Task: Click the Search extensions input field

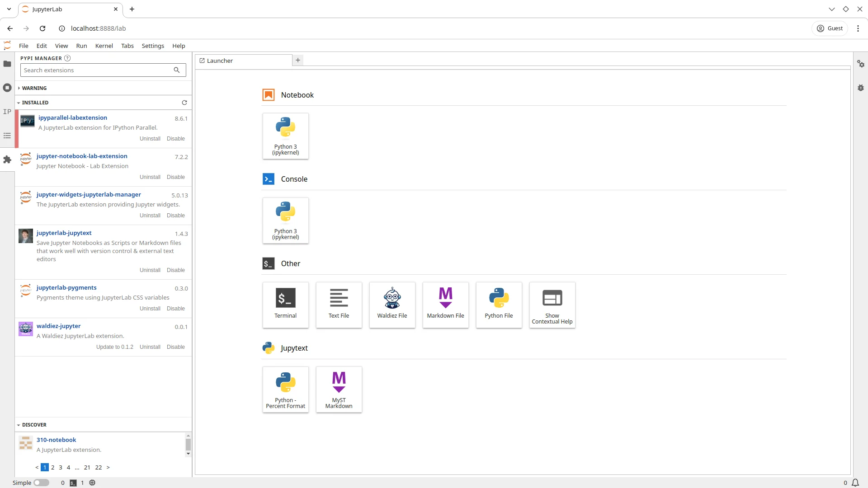Action: coord(97,70)
